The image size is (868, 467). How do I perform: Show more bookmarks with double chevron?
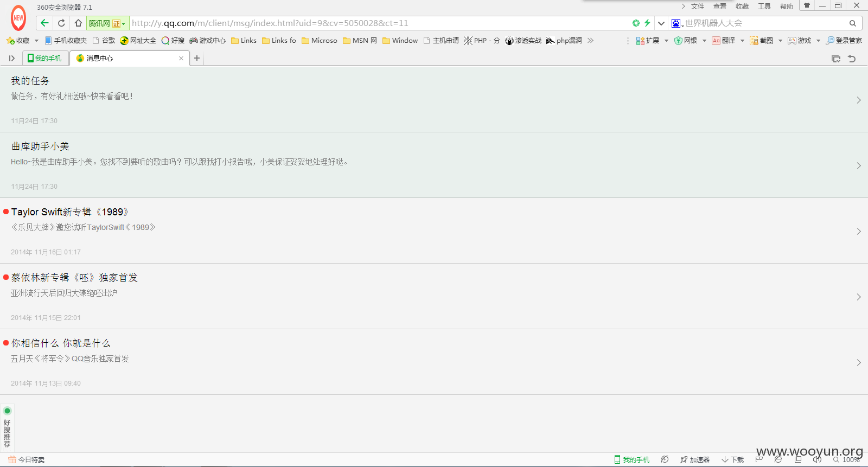pyautogui.click(x=590, y=41)
